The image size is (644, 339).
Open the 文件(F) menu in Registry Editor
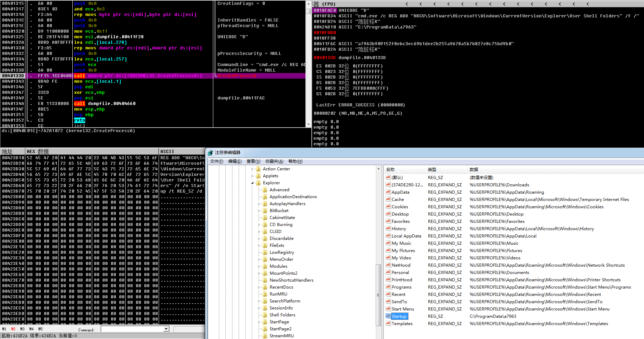[216, 161]
